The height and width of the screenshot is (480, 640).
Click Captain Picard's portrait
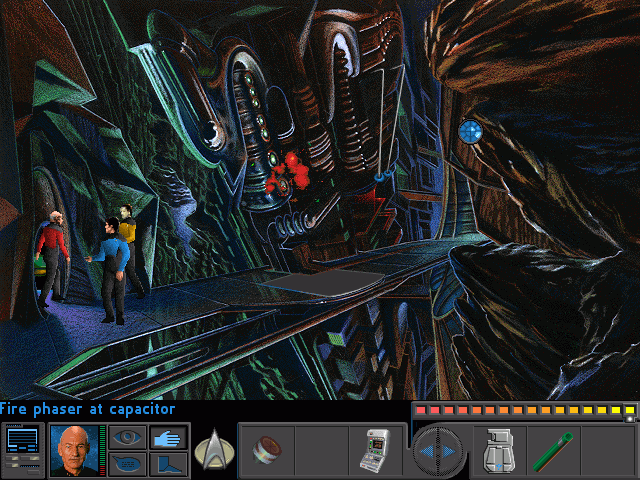(x=73, y=450)
